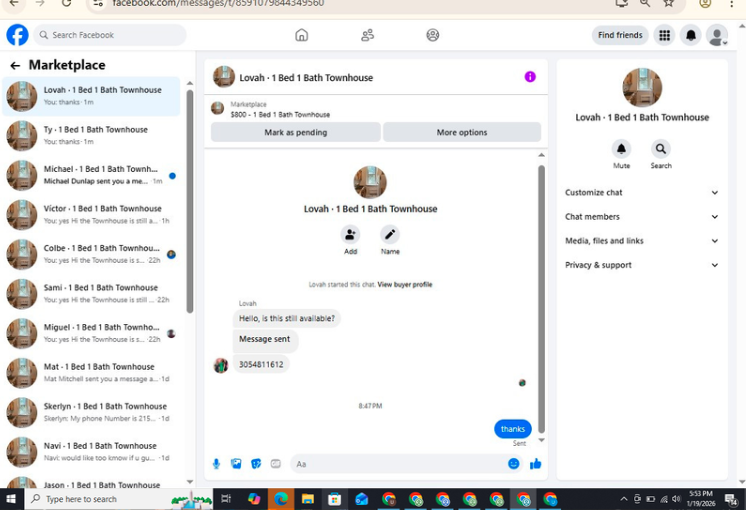Click the large townhouse thumbnail in right panel
The image size is (746, 510).
click(642, 88)
